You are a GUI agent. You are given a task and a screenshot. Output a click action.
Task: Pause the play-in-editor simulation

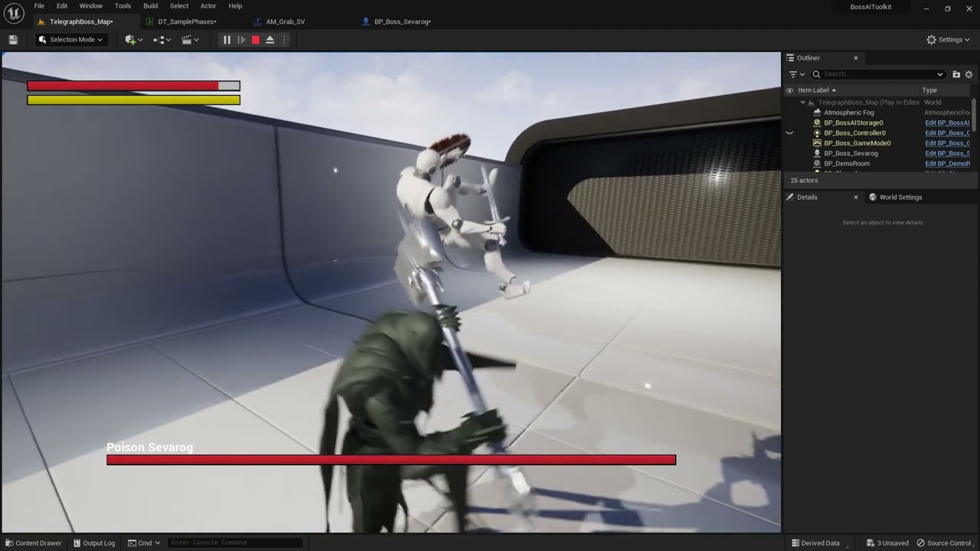[227, 40]
